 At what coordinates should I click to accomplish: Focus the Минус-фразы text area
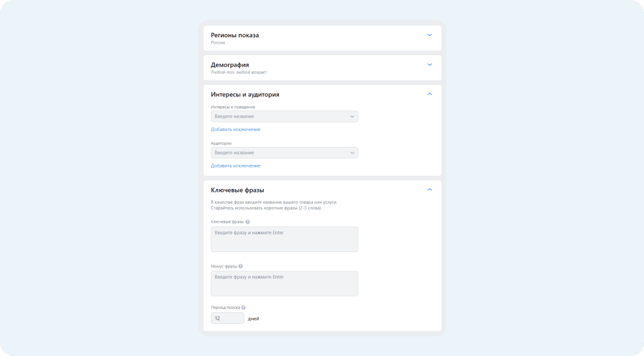[x=284, y=284]
